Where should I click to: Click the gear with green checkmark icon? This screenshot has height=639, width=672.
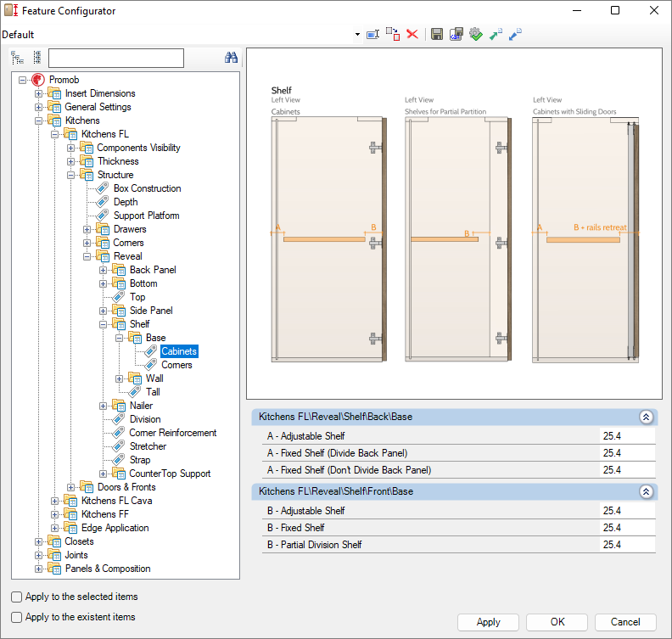(x=476, y=34)
